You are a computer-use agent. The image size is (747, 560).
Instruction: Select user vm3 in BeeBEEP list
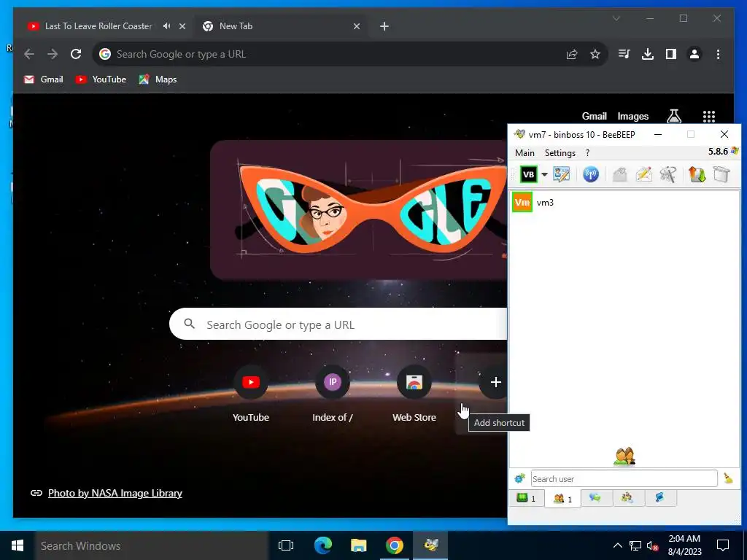click(x=624, y=203)
